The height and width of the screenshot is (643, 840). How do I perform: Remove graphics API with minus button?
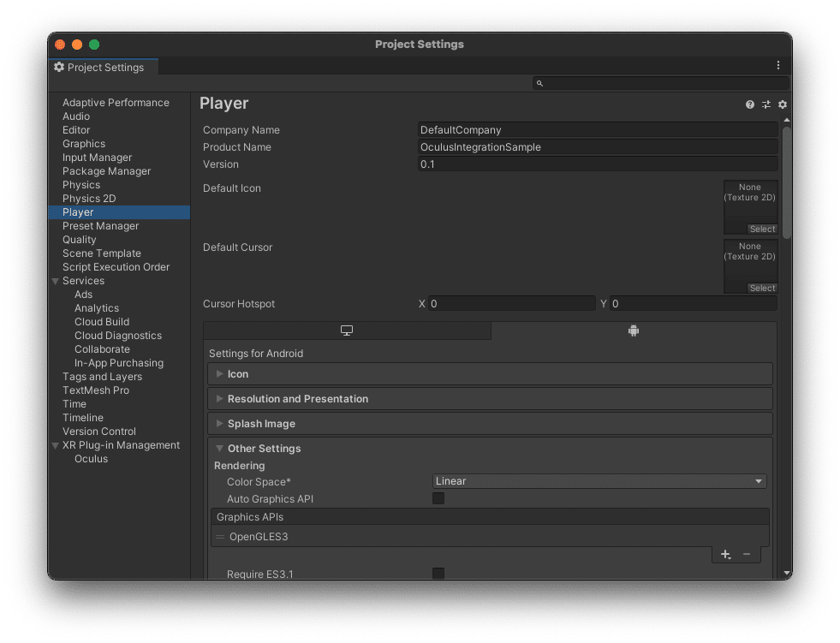click(x=747, y=555)
